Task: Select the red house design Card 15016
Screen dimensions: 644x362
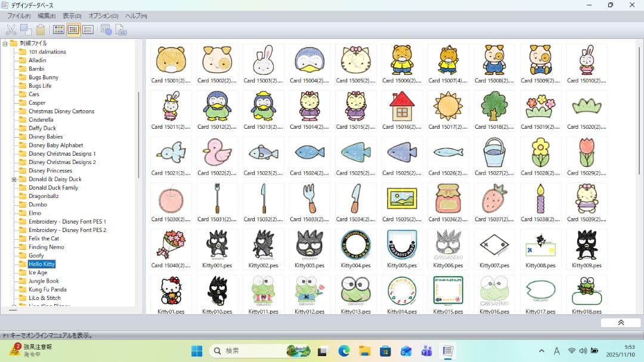Action: point(402,107)
